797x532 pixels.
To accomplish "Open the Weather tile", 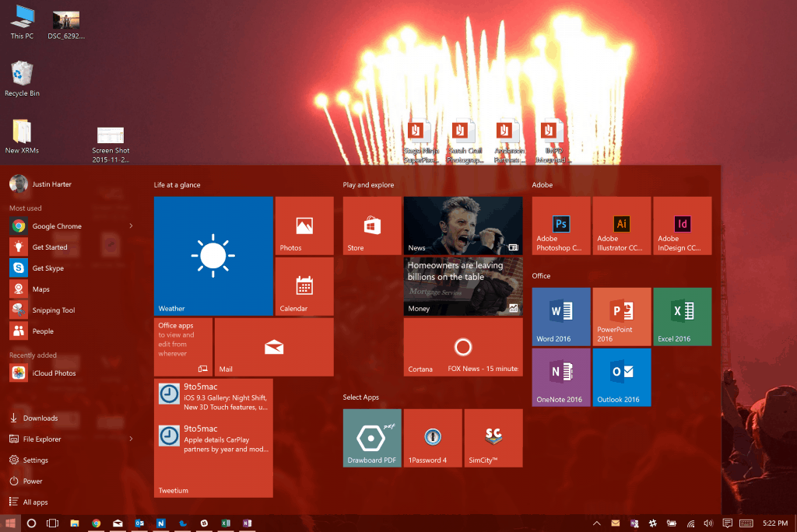I will [213, 256].
